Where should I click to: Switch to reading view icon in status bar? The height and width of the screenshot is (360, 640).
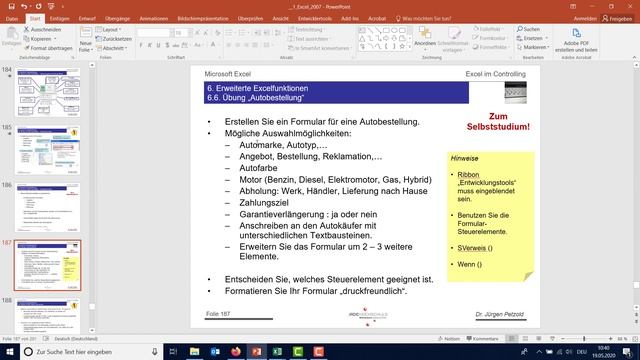click(539, 339)
